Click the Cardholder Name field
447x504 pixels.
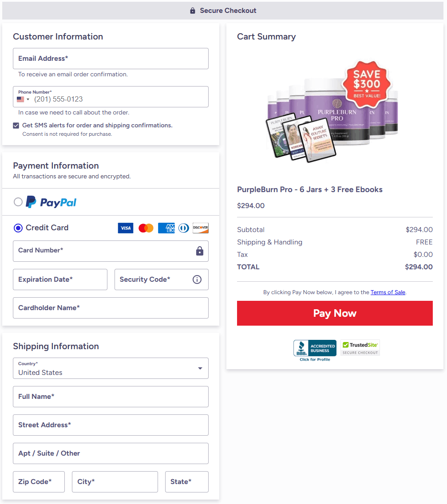111,308
